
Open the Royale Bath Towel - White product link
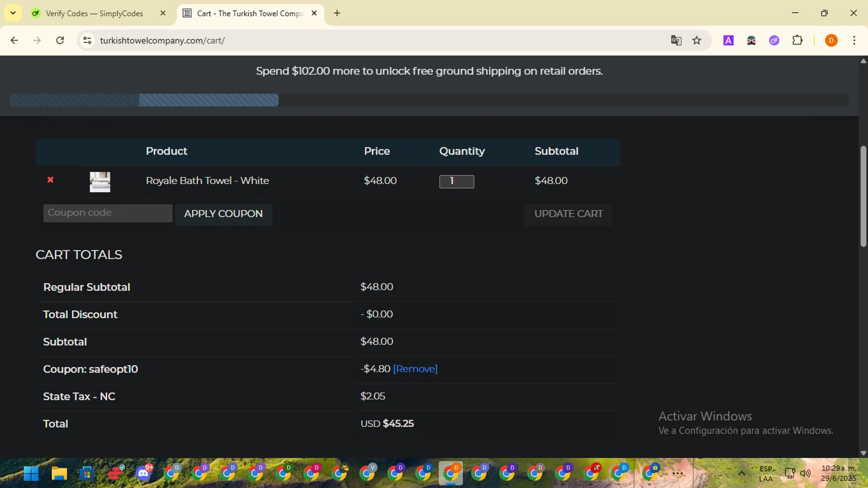pos(207,181)
